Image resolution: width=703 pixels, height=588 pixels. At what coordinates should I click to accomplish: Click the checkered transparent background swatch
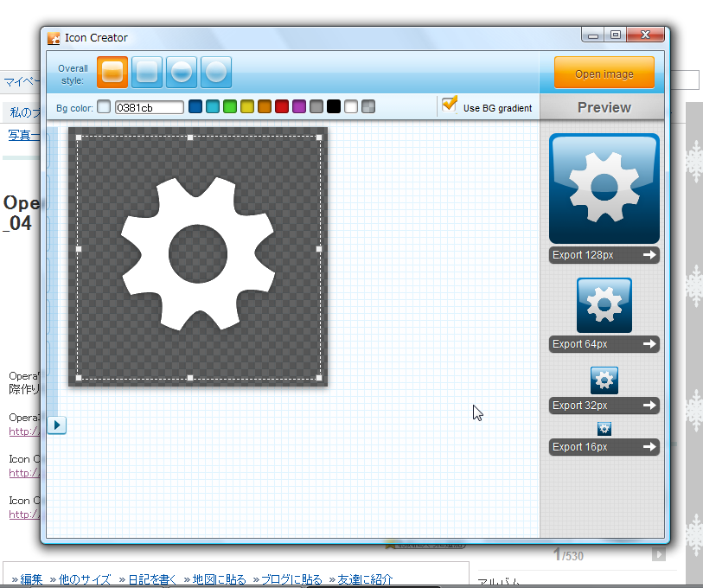pyautogui.click(x=368, y=106)
